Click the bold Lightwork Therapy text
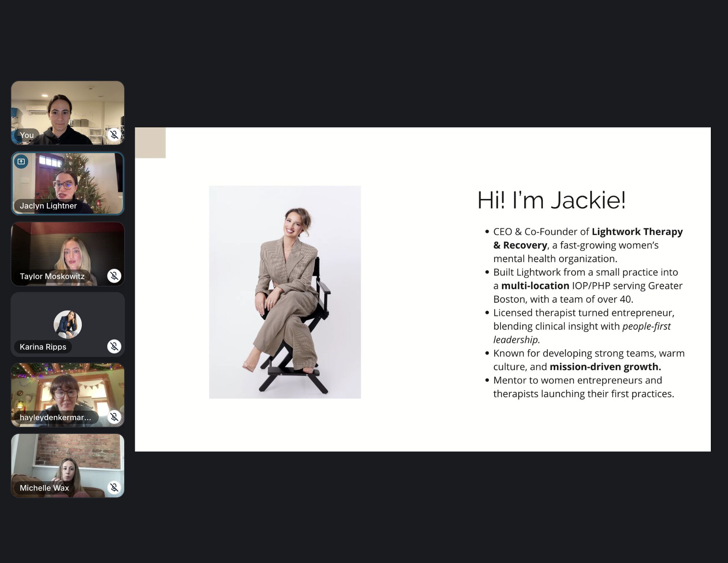The height and width of the screenshot is (563, 728). (x=637, y=232)
